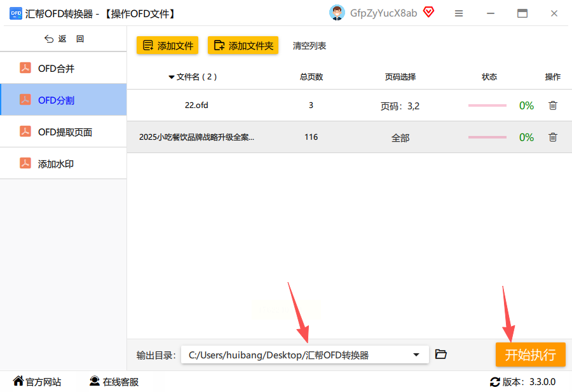This screenshot has height=392, width=572.
Task: Click the 添加水印 sidebar icon
Action: coord(25,163)
